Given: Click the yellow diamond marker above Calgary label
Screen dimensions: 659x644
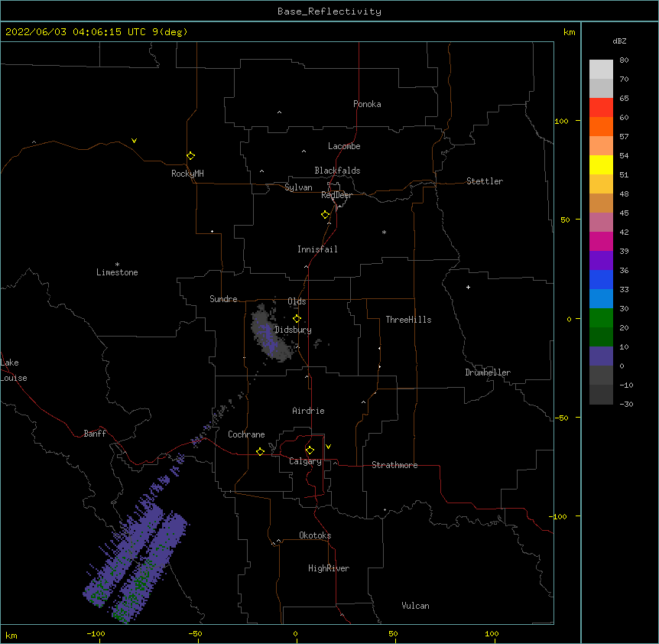Looking at the screenshot, I should tap(310, 450).
